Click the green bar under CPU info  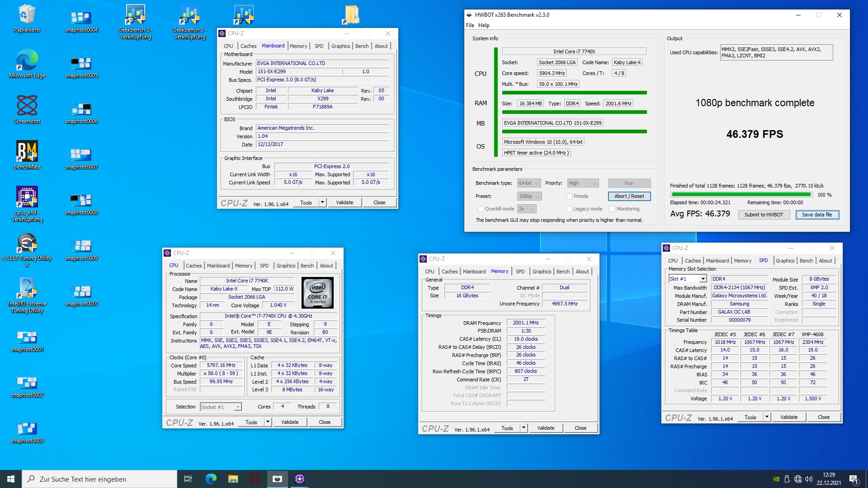(x=574, y=93)
